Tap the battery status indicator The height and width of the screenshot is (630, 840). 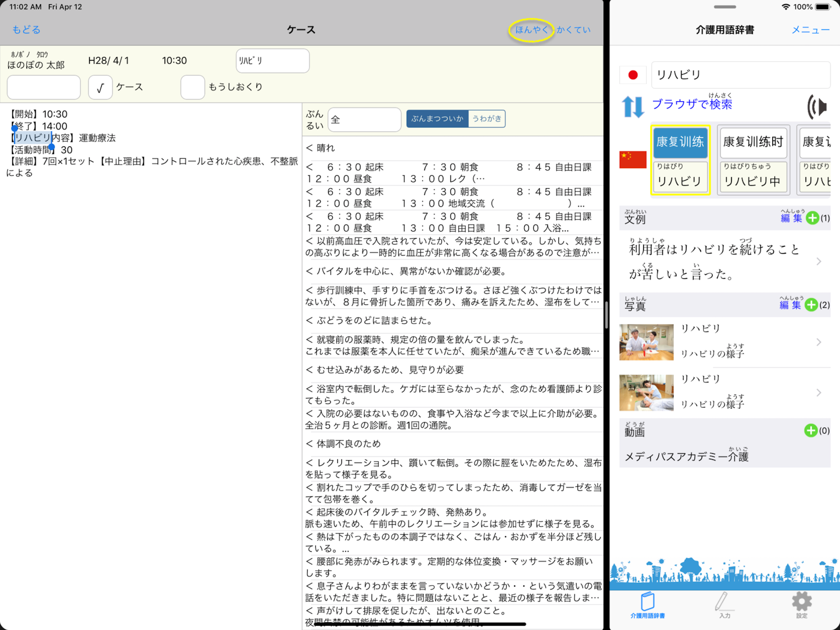coord(822,7)
